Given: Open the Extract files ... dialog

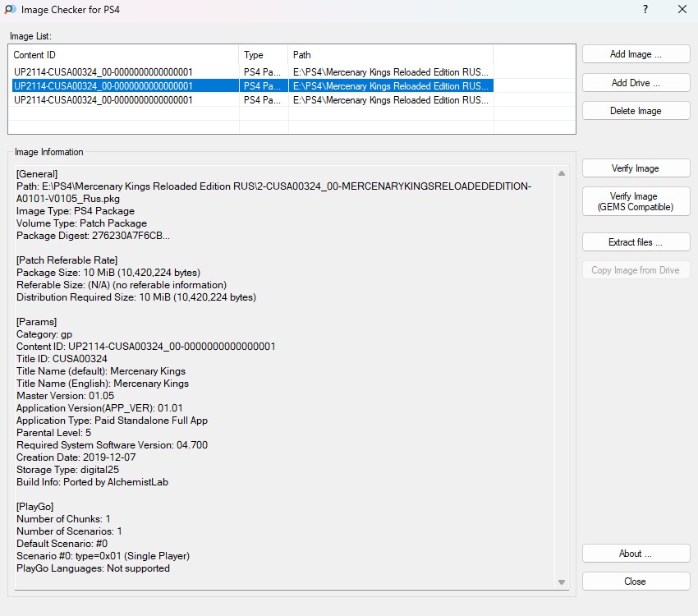Looking at the screenshot, I should (636, 242).
